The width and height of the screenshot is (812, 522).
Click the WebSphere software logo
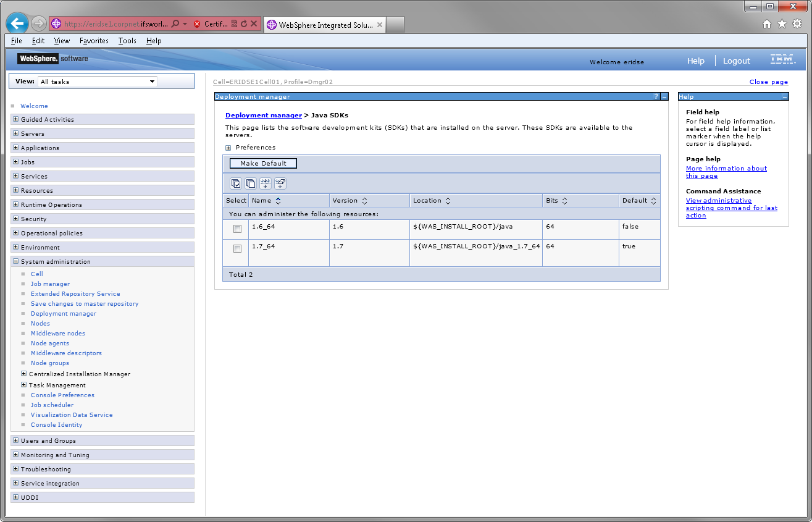[53, 59]
